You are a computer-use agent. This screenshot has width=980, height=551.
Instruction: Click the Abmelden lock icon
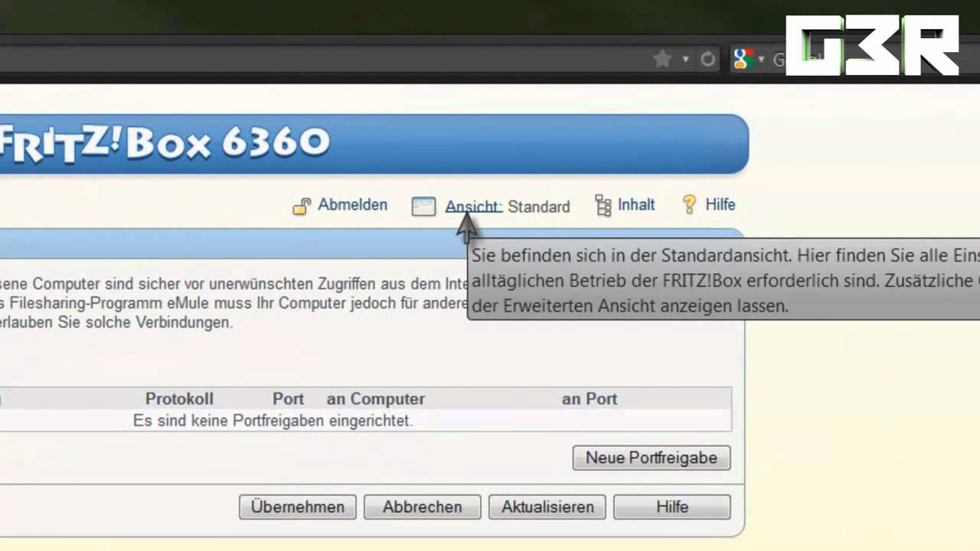[x=302, y=206]
